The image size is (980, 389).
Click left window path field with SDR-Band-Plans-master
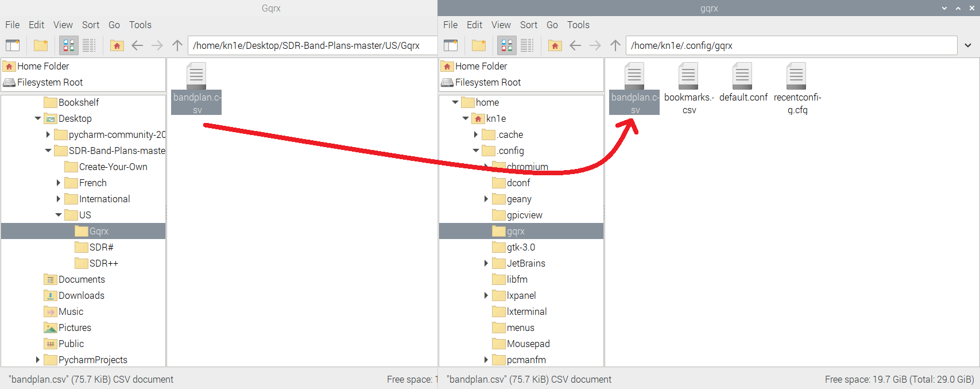(313, 45)
